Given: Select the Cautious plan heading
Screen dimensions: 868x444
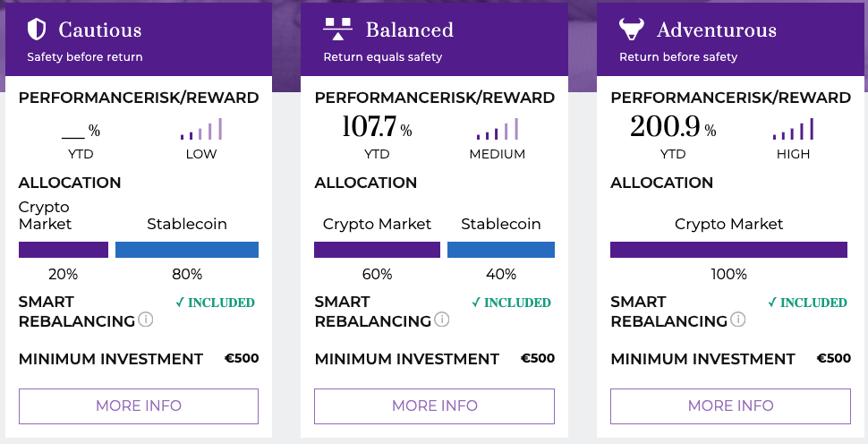Looking at the screenshot, I should click(100, 30).
